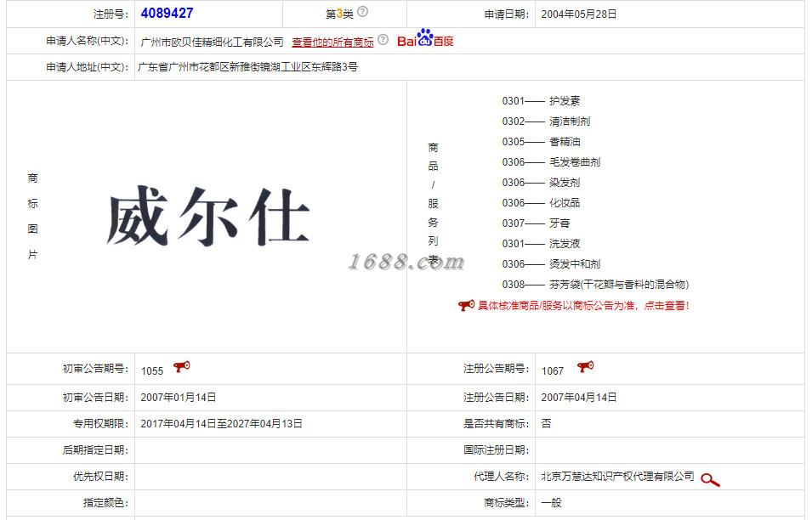This screenshot has height=520, width=812.
Task: Click the 第3类 class label
Action: coord(339,14)
